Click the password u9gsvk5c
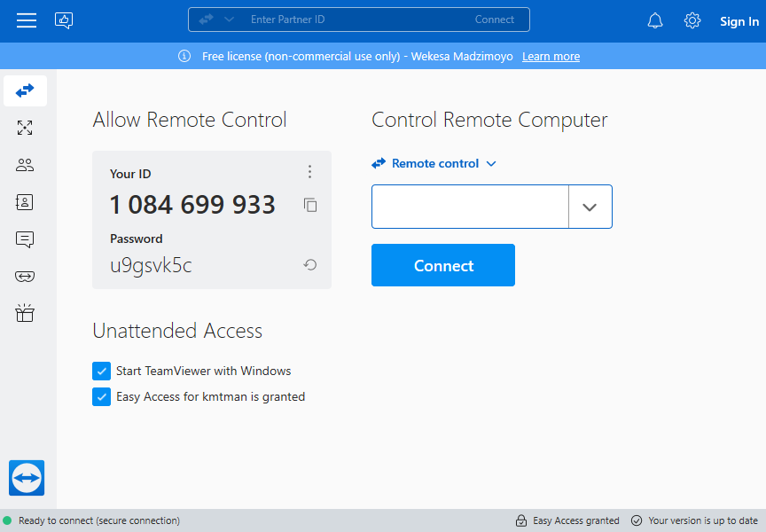The image size is (766, 532). point(151,265)
